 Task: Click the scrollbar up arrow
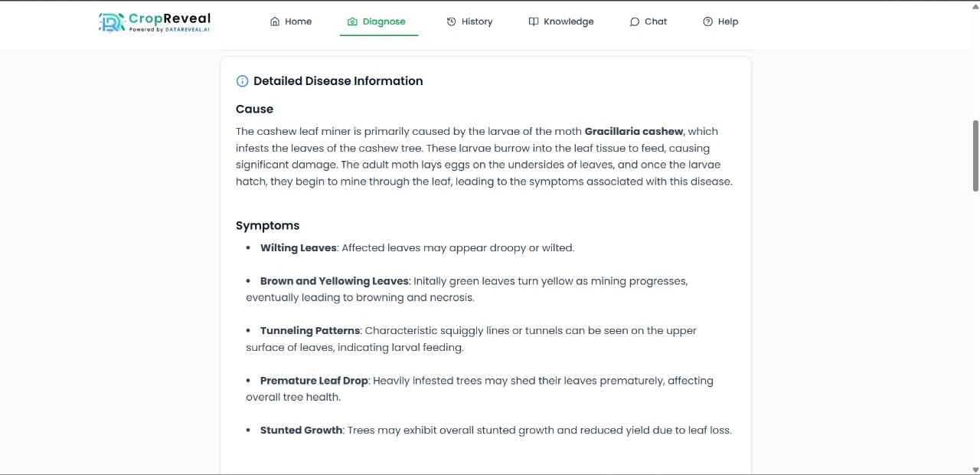[975, 6]
